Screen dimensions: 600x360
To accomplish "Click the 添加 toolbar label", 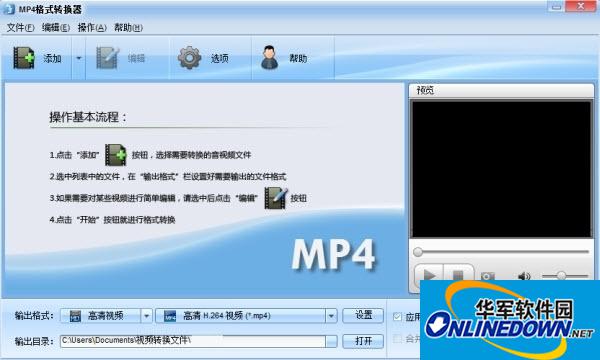I will [x=52, y=58].
